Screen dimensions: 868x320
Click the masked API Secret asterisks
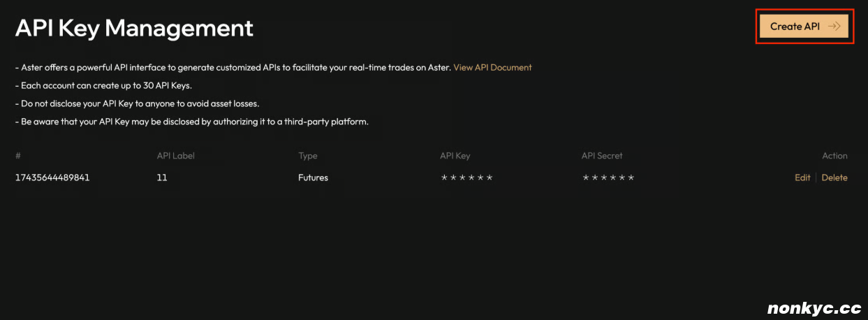[608, 177]
